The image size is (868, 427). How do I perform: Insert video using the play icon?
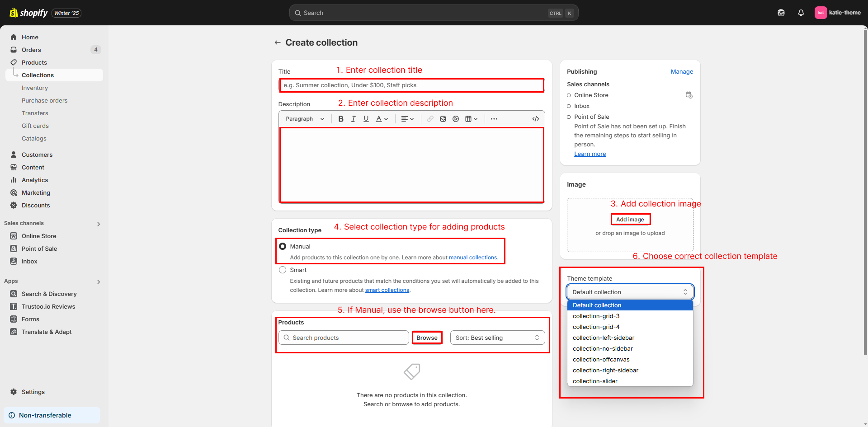456,119
